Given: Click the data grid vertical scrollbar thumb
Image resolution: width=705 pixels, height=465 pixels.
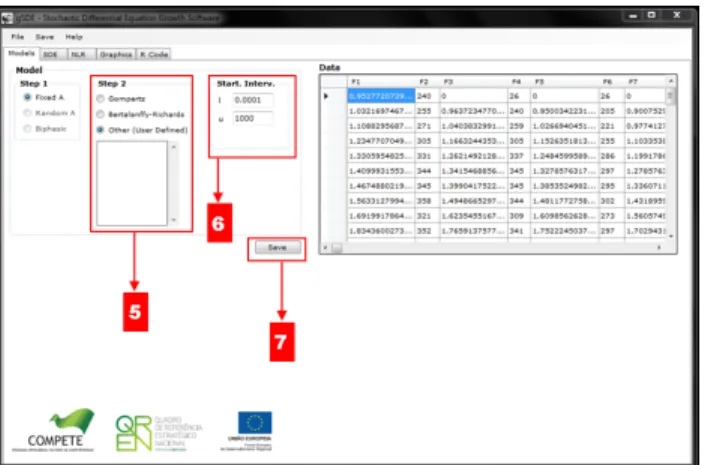Looking at the screenshot, I should tap(670, 97).
